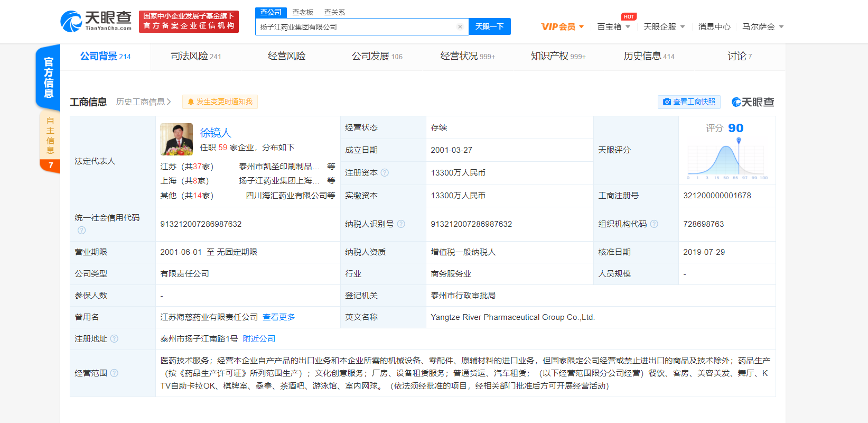Click registration number 321200000001678
The height and width of the screenshot is (423, 868).
point(717,195)
